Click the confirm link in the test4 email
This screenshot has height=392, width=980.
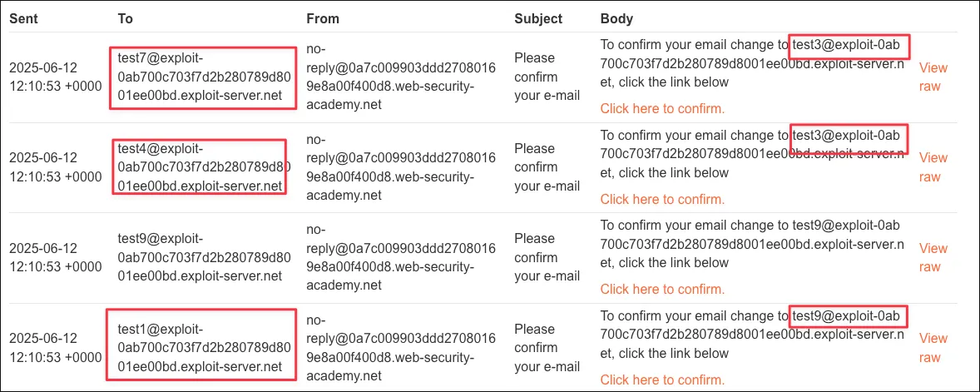click(662, 199)
